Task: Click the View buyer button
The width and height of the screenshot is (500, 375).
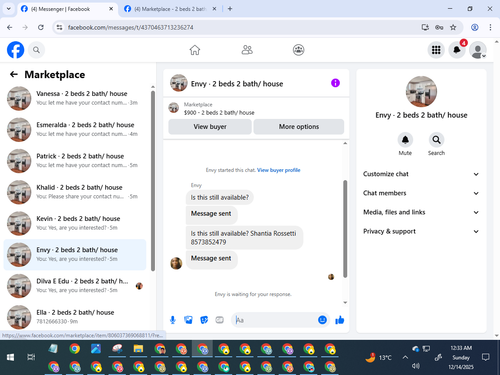Action: click(x=210, y=127)
